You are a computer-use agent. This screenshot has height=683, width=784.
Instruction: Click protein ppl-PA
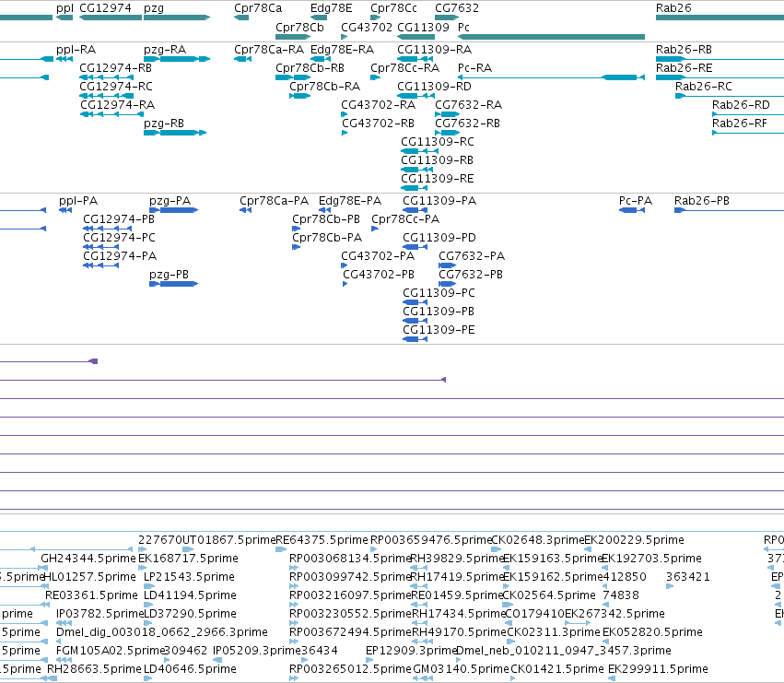78,201
